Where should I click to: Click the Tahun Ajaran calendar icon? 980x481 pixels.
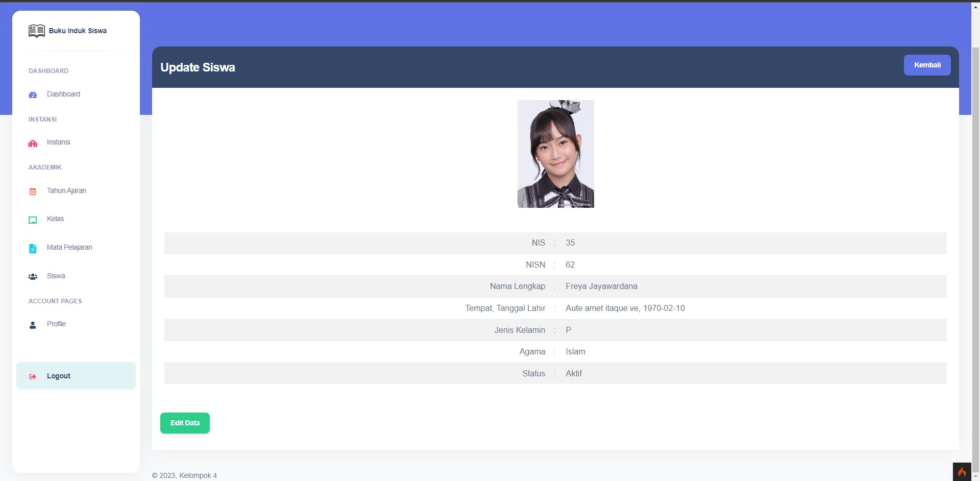(33, 191)
